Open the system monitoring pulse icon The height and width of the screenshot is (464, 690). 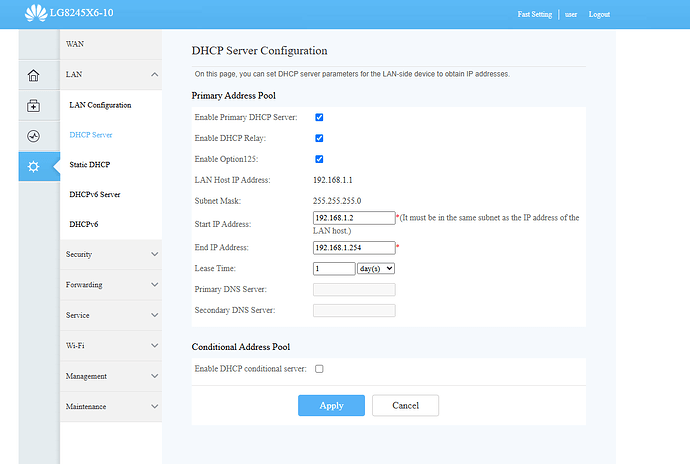click(x=33, y=136)
